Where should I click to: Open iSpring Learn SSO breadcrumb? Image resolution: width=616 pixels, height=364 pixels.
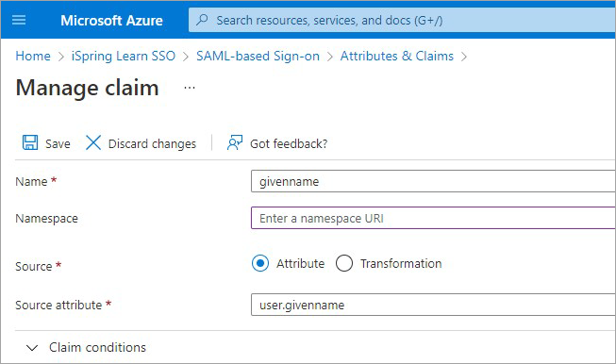tap(124, 56)
